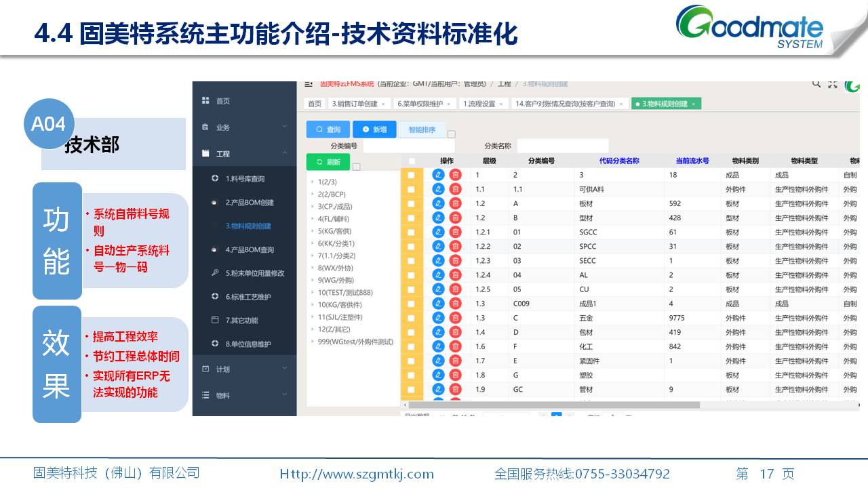The height and width of the screenshot is (488, 868).
Task: Close the 3.销售订单创建 tab
Action: 383,104
